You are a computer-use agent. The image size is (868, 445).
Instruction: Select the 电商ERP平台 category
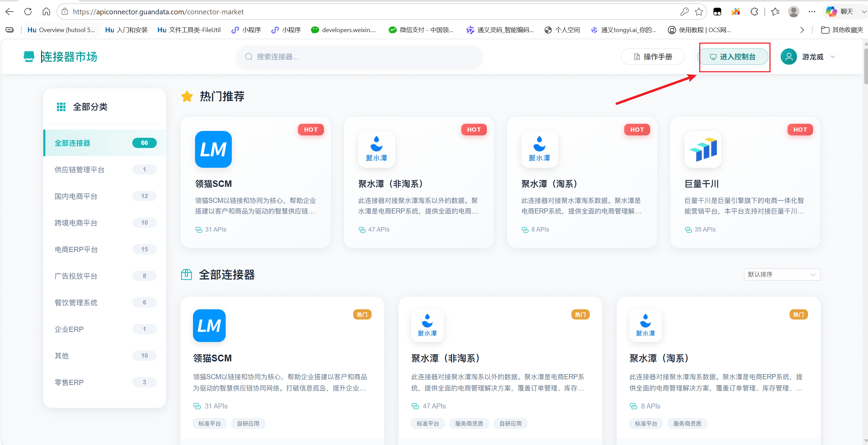pyautogui.click(x=105, y=249)
